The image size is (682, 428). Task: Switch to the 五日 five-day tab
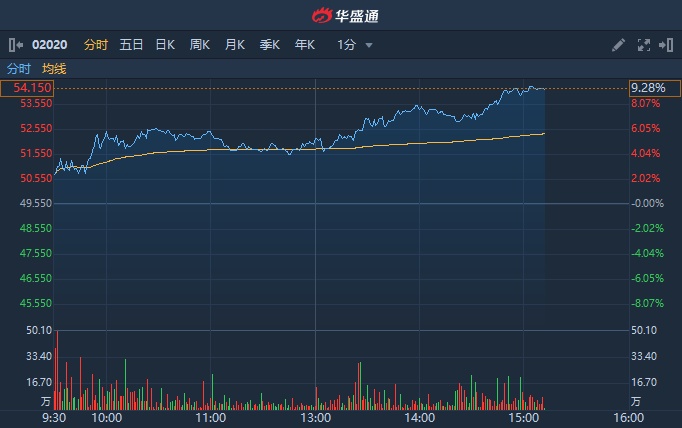(131, 45)
